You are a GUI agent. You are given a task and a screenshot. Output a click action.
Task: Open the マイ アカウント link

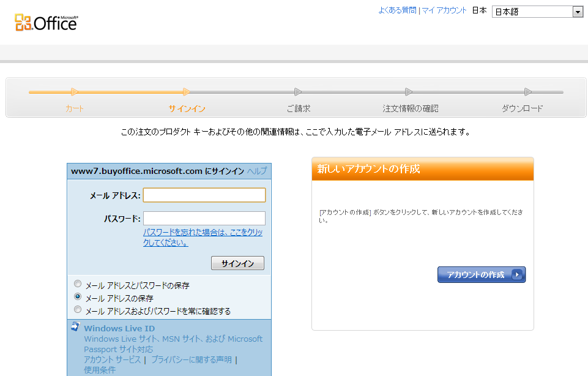444,10
